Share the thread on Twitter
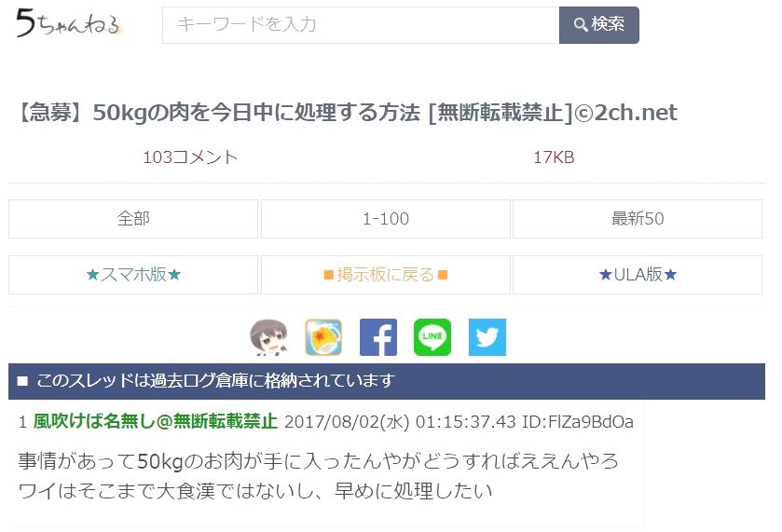 [487, 337]
